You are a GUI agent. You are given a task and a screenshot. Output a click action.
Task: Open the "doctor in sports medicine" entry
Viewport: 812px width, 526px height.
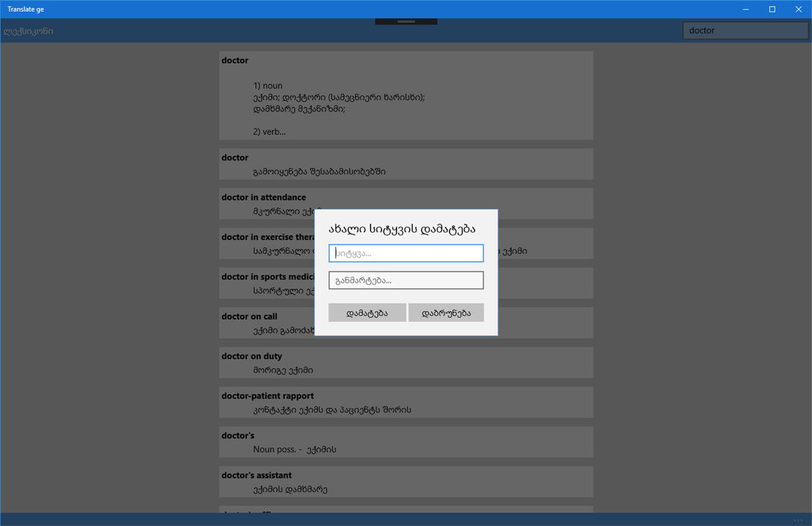267,283
